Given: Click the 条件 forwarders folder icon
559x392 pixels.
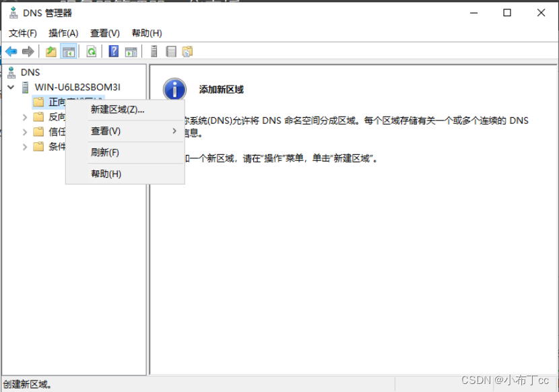Looking at the screenshot, I should [x=38, y=147].
